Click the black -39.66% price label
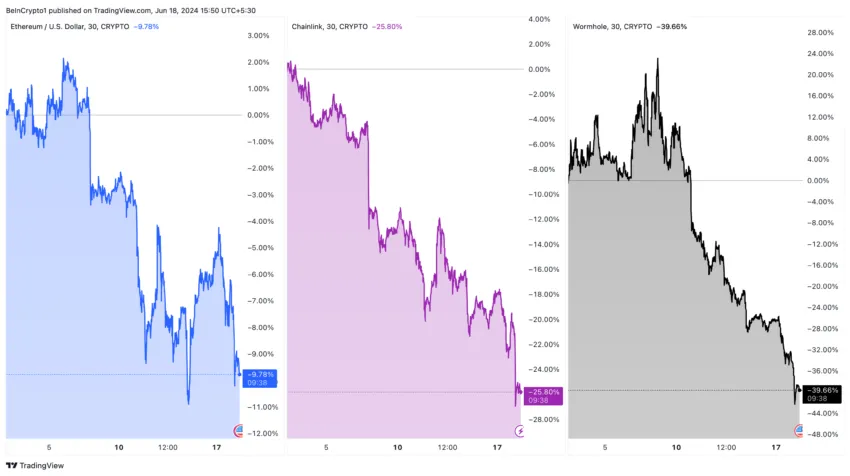Image resolution: width=850 pixels, height=476 pixels. coord(822,394)
